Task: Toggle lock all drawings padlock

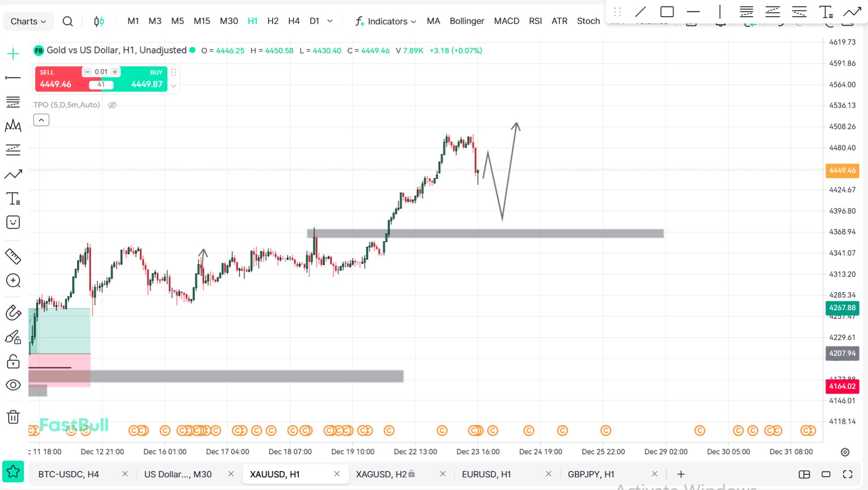Action: (13, 362)
